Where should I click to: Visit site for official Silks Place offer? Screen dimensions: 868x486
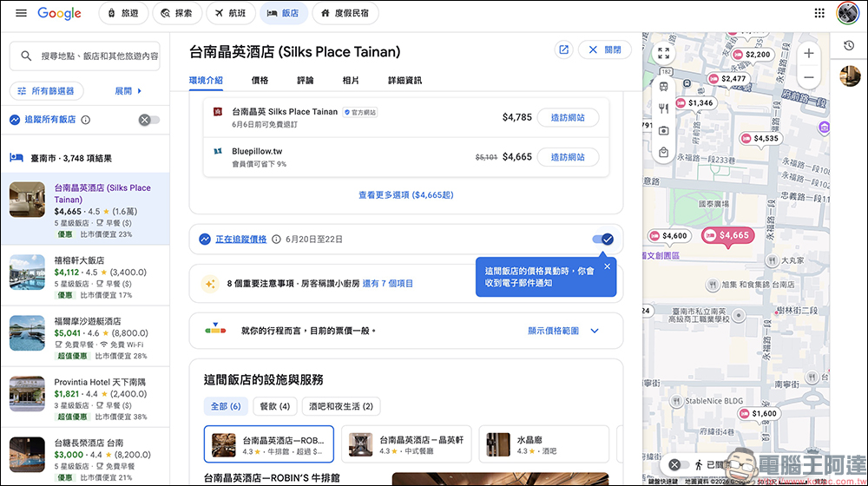tap(568, 118)
